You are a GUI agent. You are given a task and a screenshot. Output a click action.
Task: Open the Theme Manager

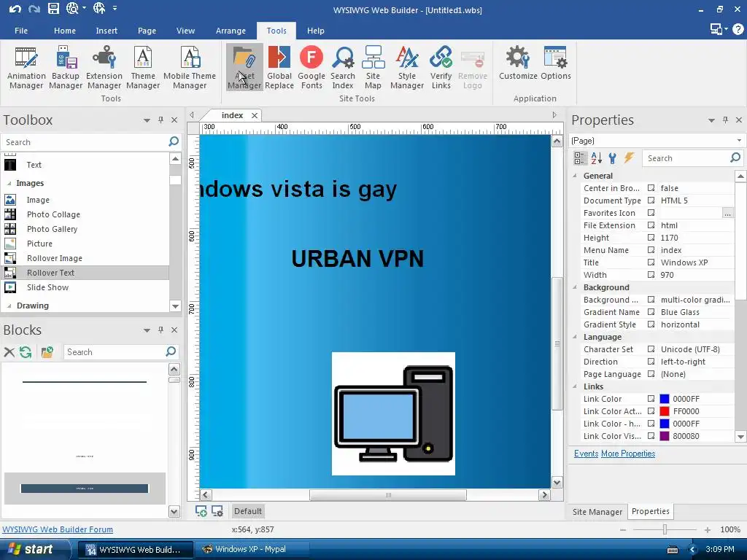tap(143, 68)
